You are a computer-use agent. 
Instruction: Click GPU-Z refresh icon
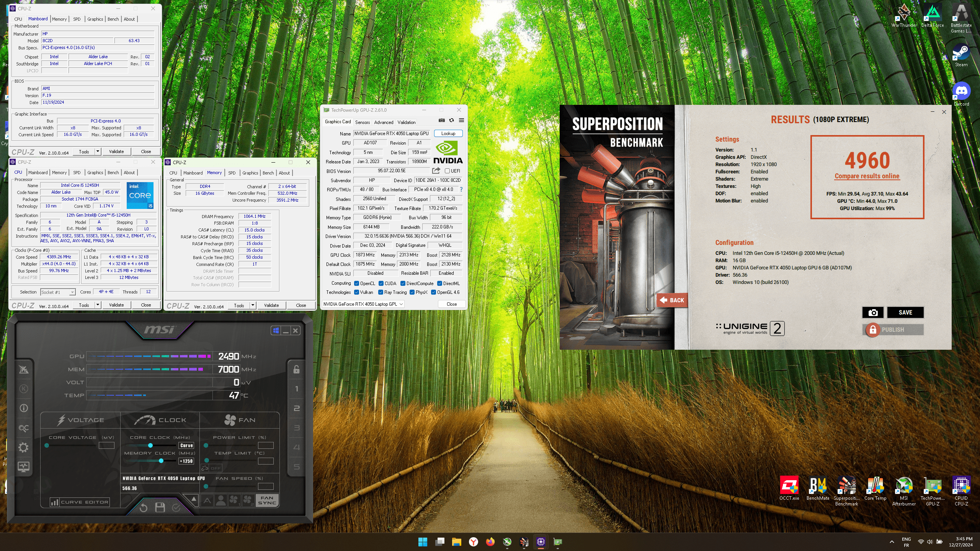[452, 121]
